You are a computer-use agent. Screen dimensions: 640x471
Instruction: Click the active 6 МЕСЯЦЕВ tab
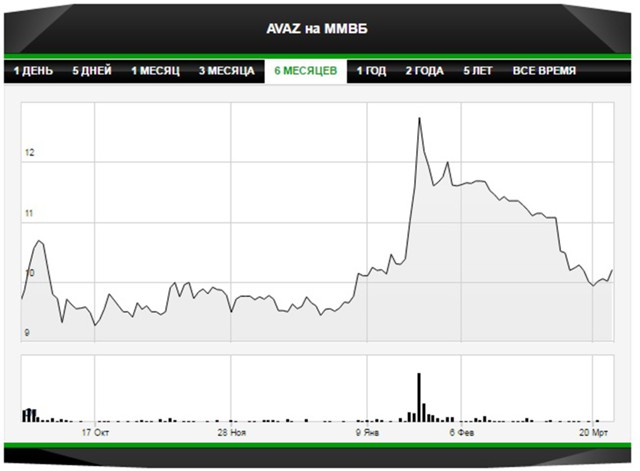(306, 72)
